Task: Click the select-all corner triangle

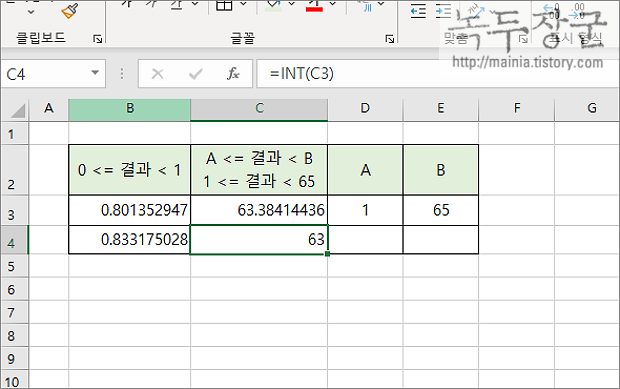Action: [18, 111]
